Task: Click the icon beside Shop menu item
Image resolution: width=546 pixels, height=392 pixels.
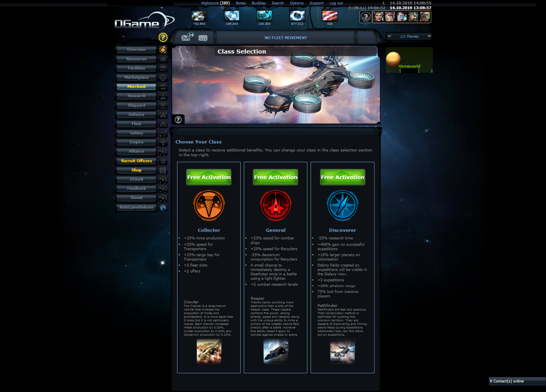Action: 163,170
